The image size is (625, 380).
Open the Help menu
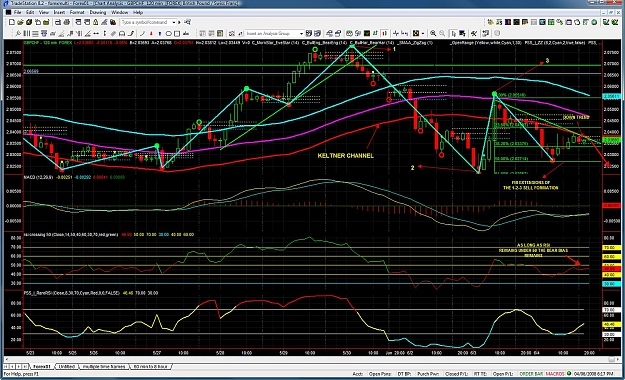coord(138,12)
